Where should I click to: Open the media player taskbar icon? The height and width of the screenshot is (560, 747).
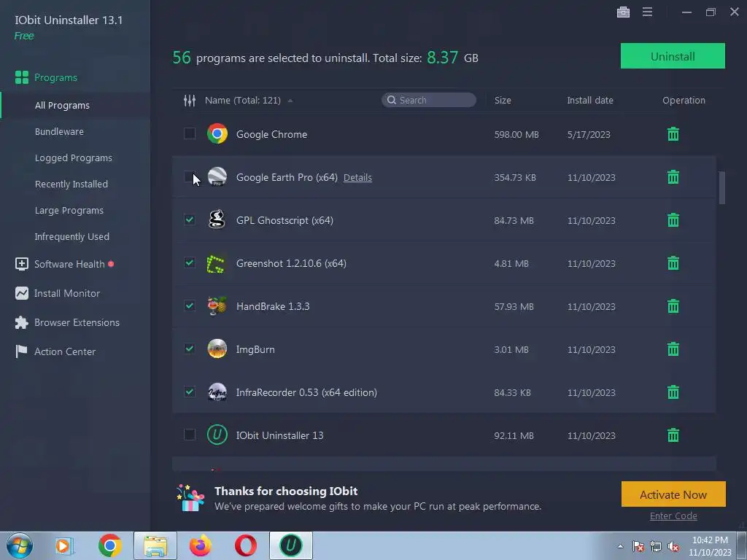64,545
